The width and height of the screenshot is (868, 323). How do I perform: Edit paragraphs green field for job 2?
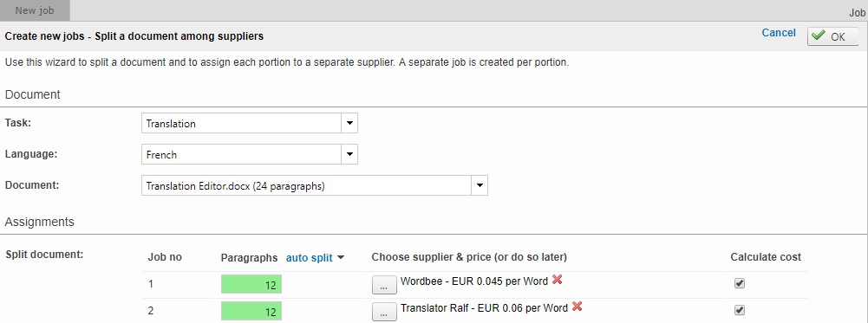point(251,311)
